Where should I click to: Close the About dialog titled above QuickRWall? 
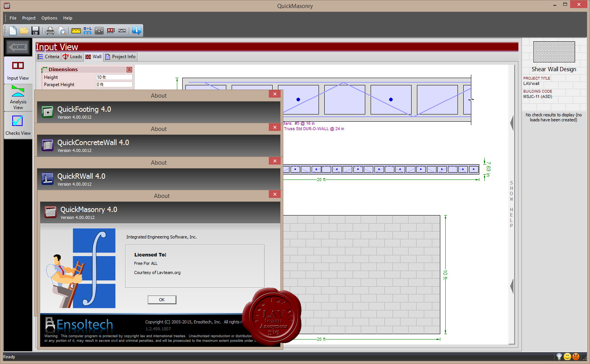coord(275,161)
